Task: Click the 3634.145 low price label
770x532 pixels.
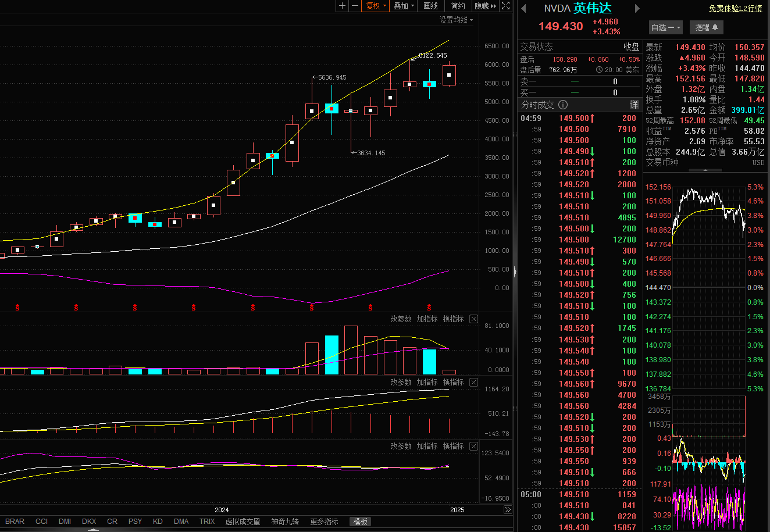Action: [x=371, y=153]
